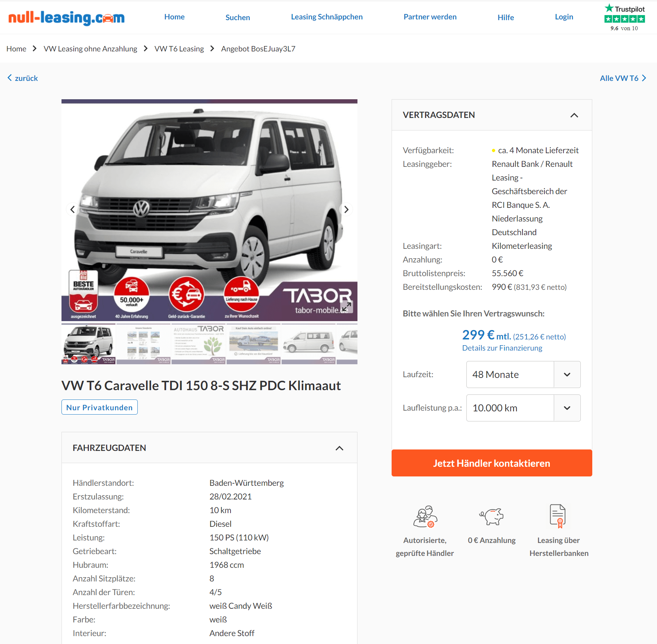Image resolution: width=657 pixels, height=644 pixels.
Task: Open Details zur Finanzierung link
Action: pyautogui.click(x=502, y=348)
